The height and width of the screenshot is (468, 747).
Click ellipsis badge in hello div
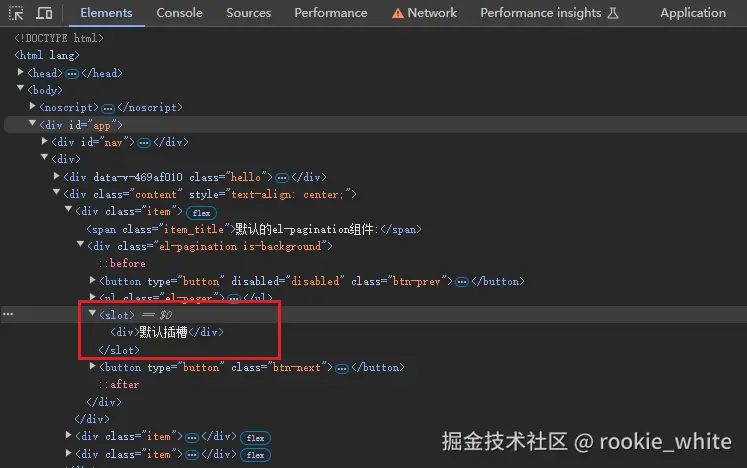point(282,178)
